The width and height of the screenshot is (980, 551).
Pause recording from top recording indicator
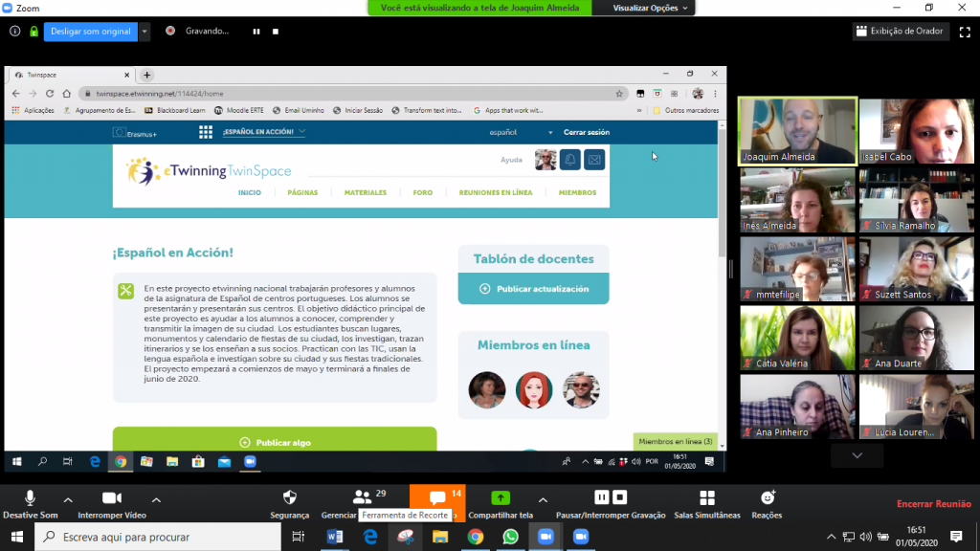pos(256,32)
